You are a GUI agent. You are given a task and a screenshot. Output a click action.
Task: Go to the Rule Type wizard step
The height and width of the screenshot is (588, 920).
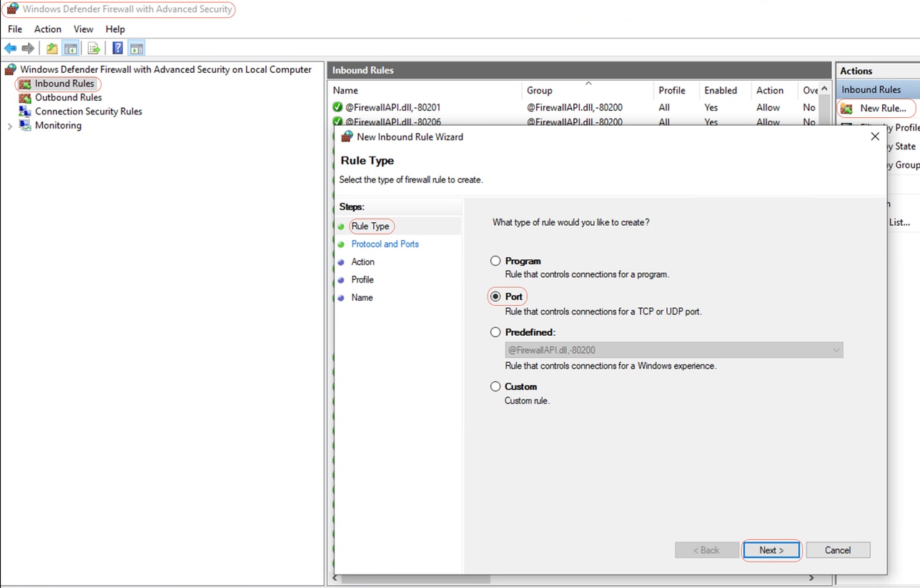click(x=370, y=226)
